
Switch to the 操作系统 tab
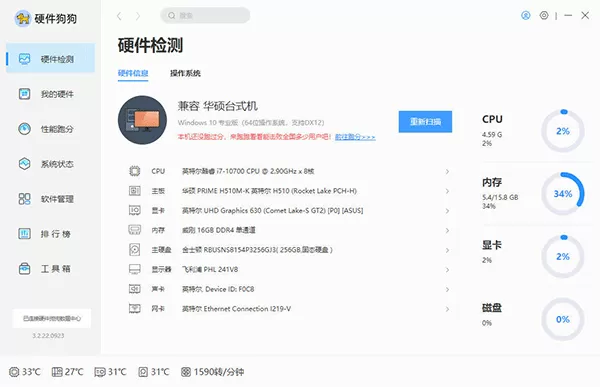coord(185,73)
